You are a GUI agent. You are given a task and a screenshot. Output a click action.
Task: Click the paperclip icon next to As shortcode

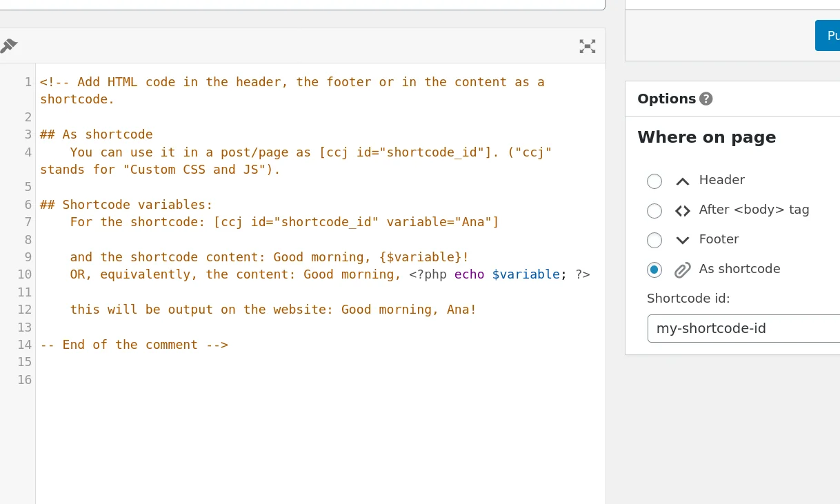(x=682, y=270)
